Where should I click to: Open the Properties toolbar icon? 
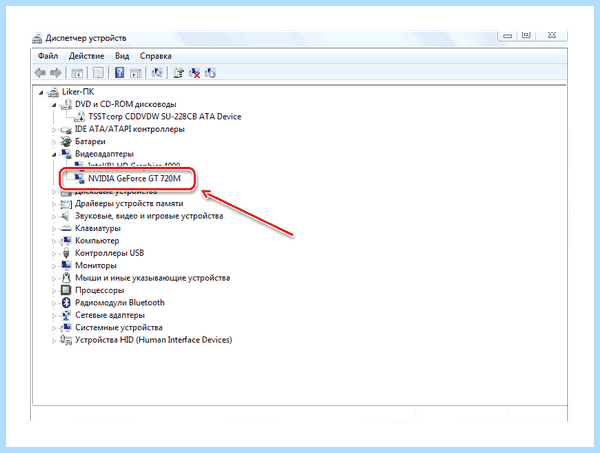pos(98,73)
